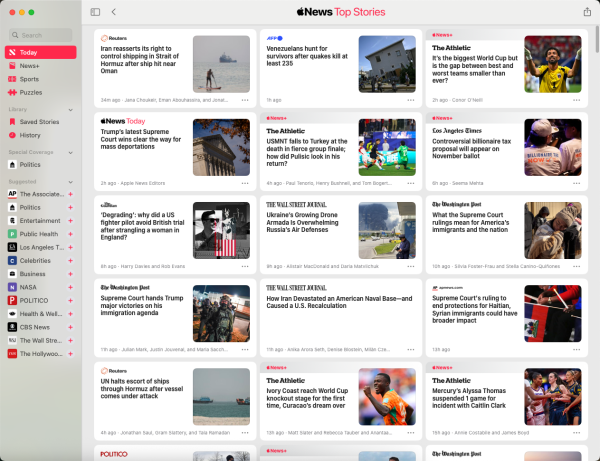The image size is (600, 461).
Task: Follow Los Angeles Times with plus
Action: [70, 248]
